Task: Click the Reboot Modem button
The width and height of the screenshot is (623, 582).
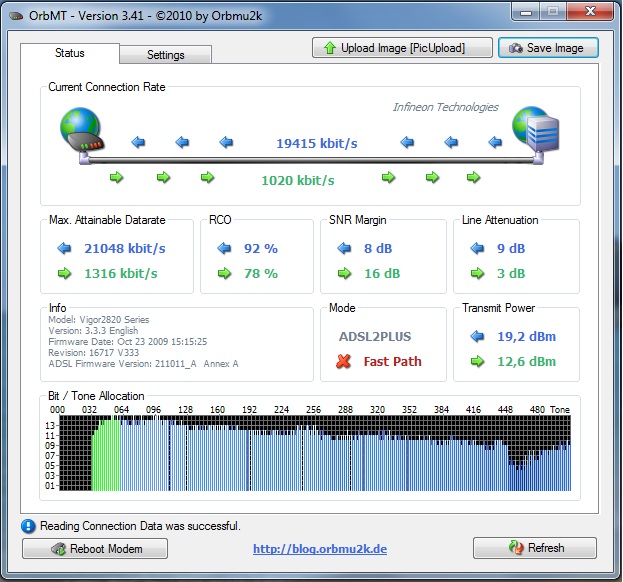Action: tap(95, 549)
